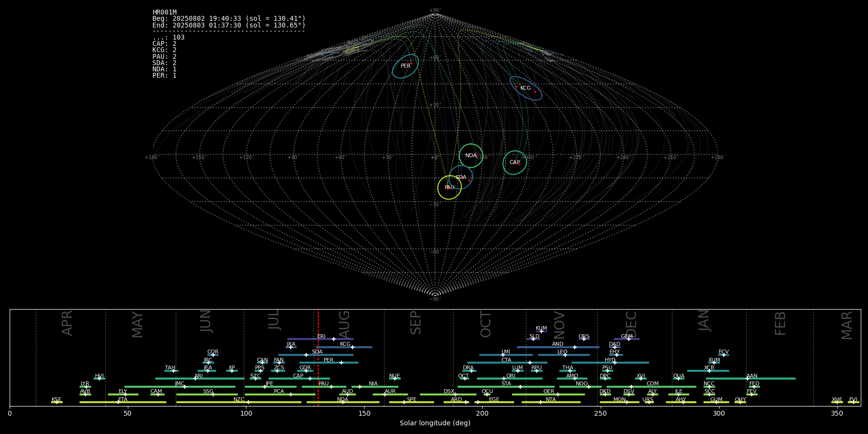The image size is (868, 434).
Task: Click the DRA shower marker in the timeline
Action: coord(472,371)
